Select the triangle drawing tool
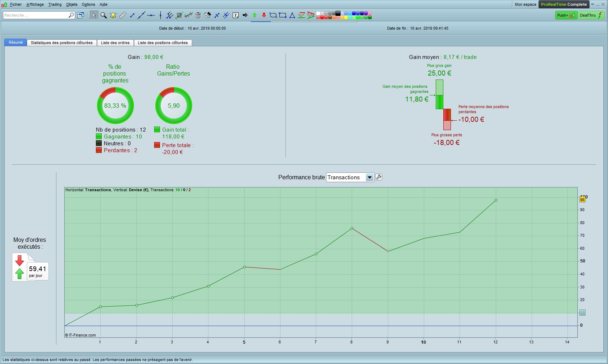 (292, 15)
